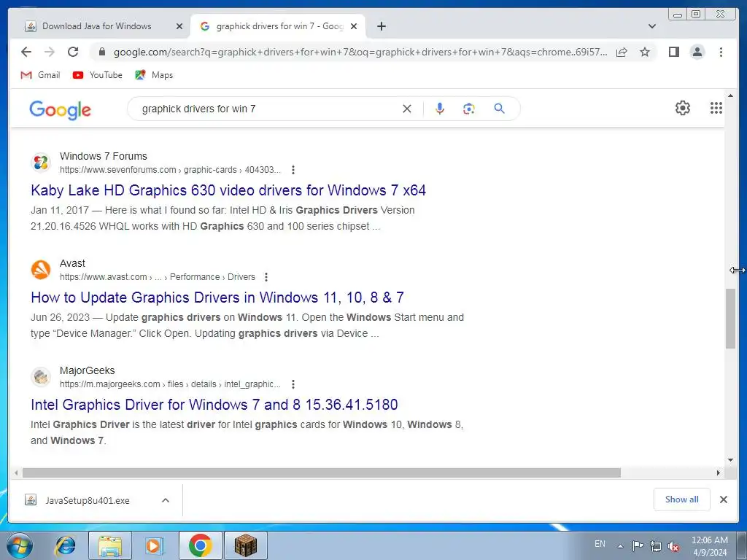Click the MajorGeeks favicon
The image size is (747, 560).
click(x=41, y=377)
